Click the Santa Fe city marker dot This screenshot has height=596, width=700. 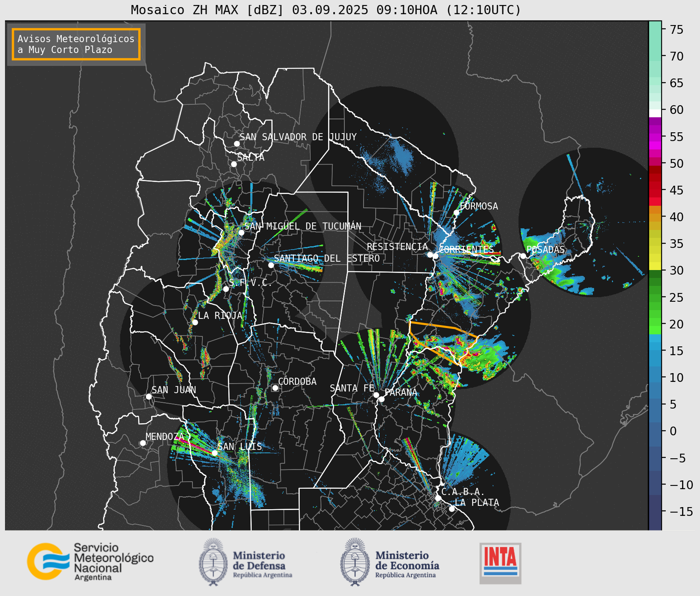click(x=376, y=395)
